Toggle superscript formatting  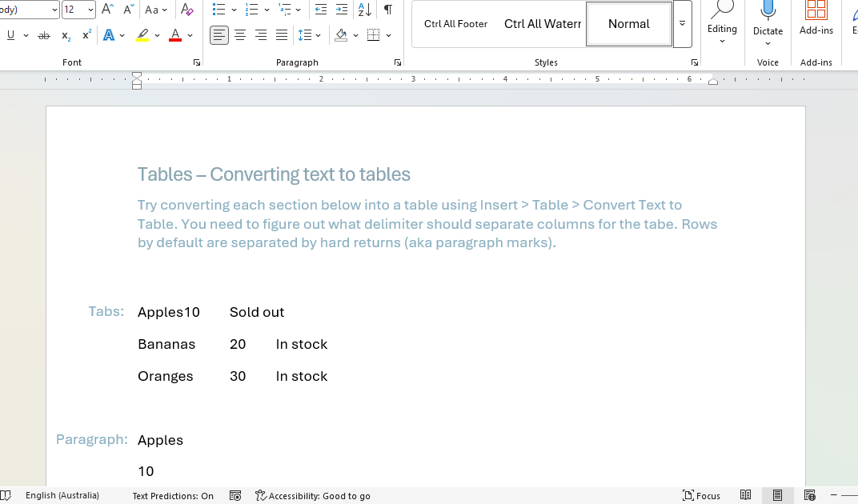coord(86,36)
